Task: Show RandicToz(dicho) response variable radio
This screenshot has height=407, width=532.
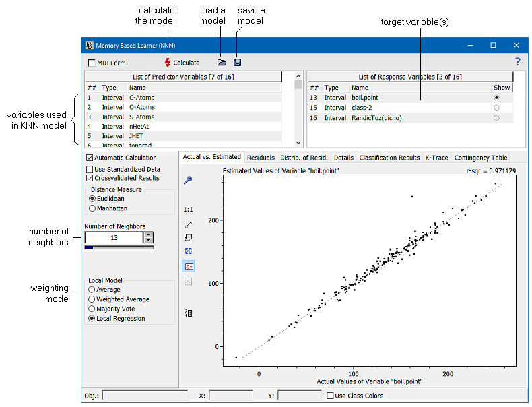Action: (x=496, y=118)
